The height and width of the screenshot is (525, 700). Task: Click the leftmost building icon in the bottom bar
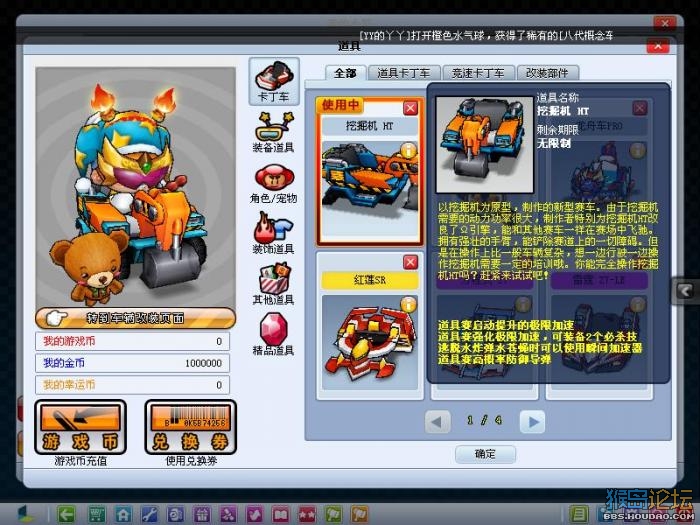pos(25,515)
